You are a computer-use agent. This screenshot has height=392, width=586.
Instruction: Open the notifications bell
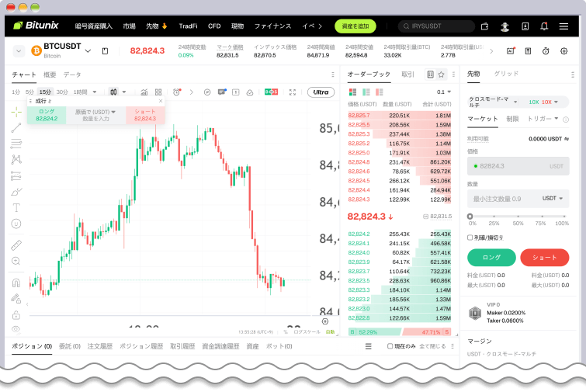(544, 26)
